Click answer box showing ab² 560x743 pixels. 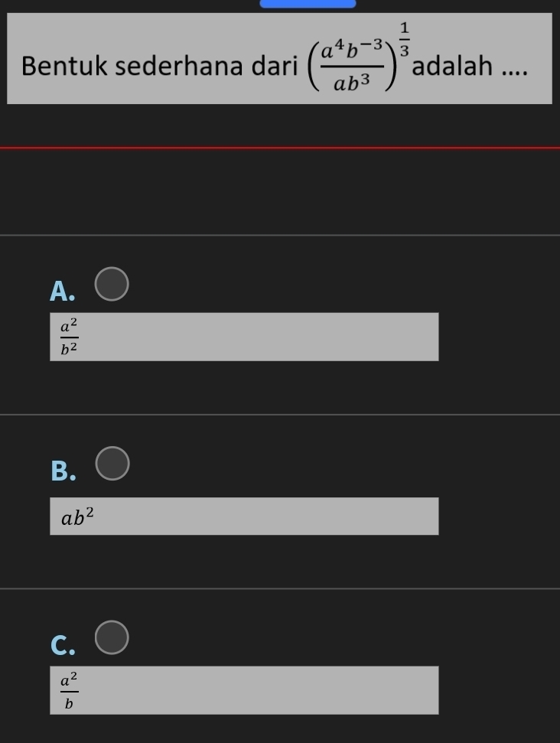pyautogui.click(x=244, y=516)
